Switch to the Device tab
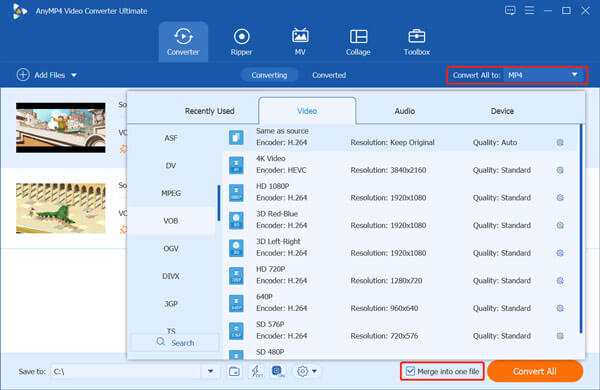This screenshot has height=390, width=600. [x=502, y=111]
